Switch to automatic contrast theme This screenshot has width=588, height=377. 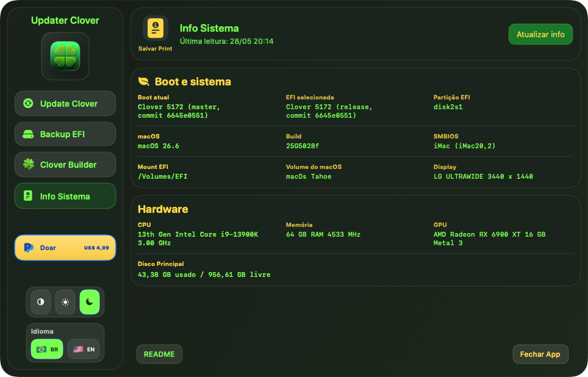point(41,301)
